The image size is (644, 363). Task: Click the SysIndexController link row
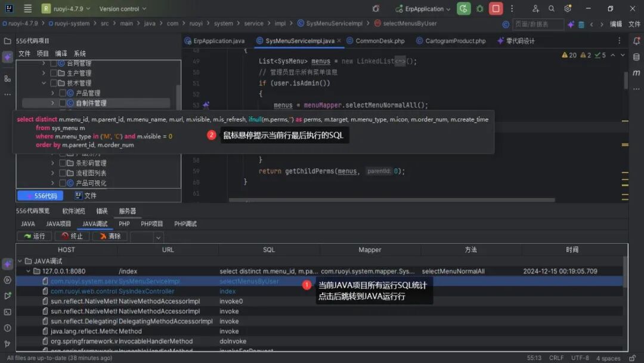(319, 291)
